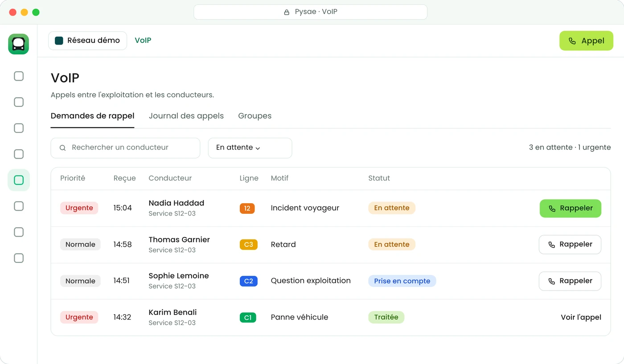Click Service S12-03 under Nadia Haddad

click(x=172, y=214)
